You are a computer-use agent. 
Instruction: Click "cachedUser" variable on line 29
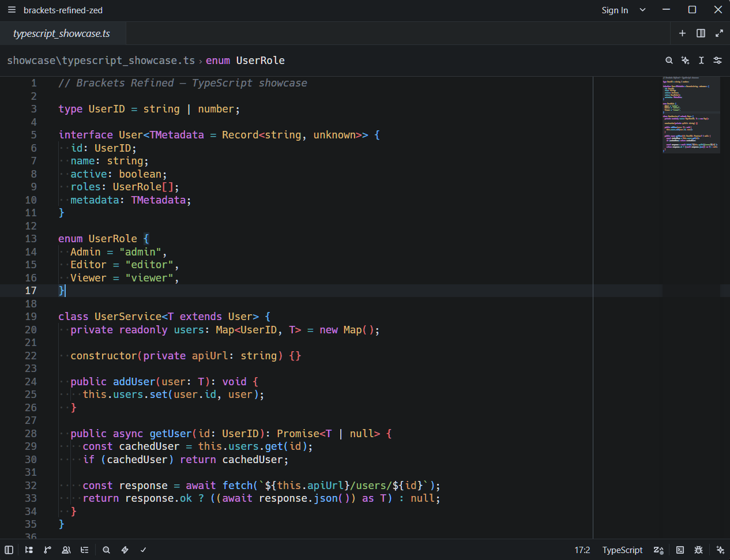[149, 446]
